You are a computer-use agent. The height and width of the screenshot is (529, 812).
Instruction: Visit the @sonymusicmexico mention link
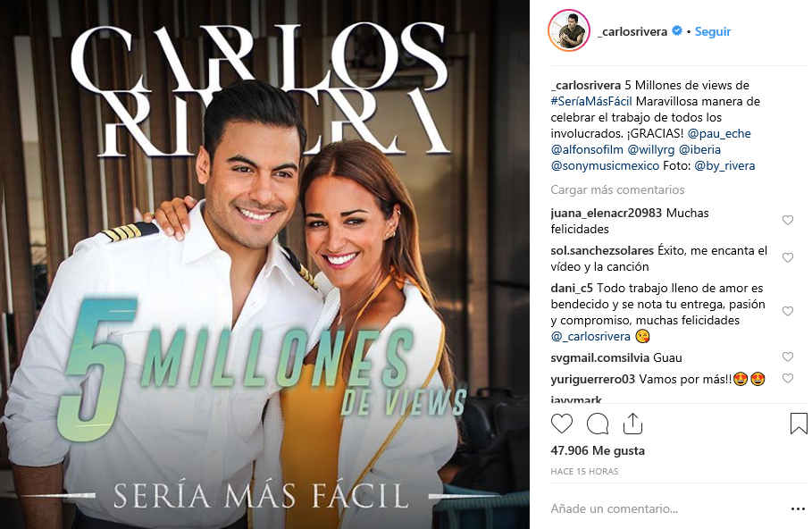point(605,165)
